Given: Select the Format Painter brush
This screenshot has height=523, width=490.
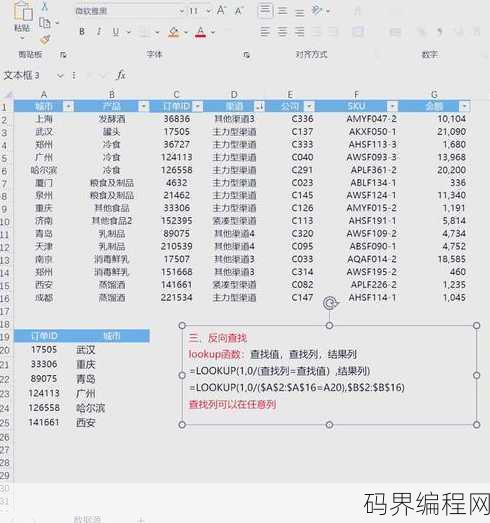Looking at the screenshot, I should tap(45, 40).
